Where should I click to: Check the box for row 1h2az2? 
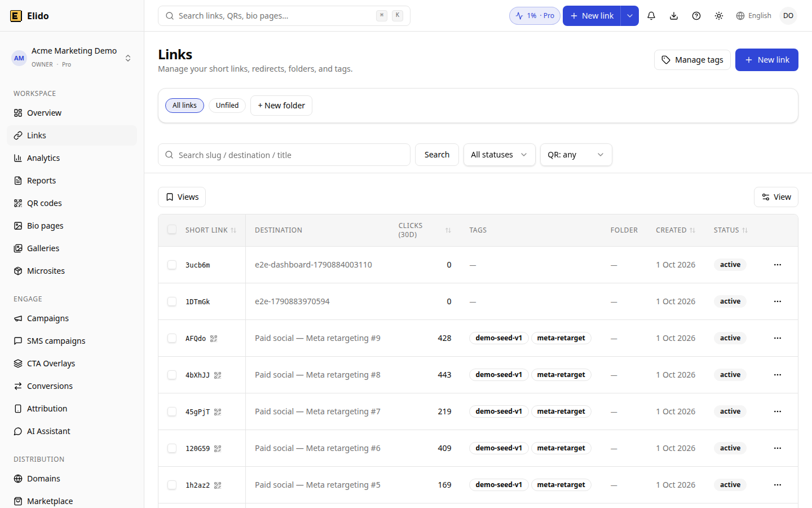(172, 485)
